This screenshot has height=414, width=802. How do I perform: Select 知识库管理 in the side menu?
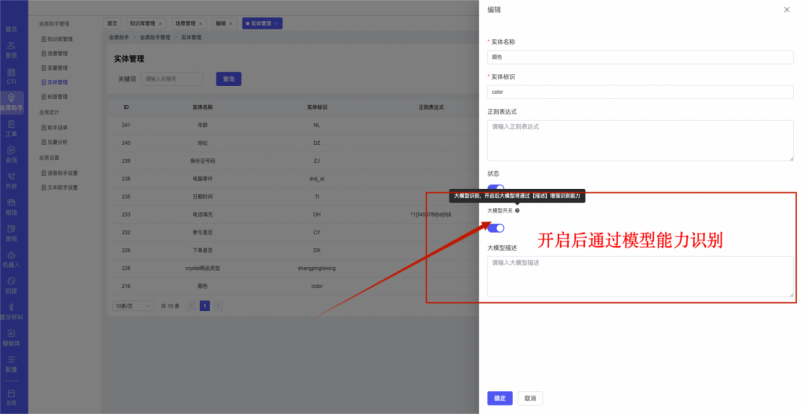(x=61, y=39)
